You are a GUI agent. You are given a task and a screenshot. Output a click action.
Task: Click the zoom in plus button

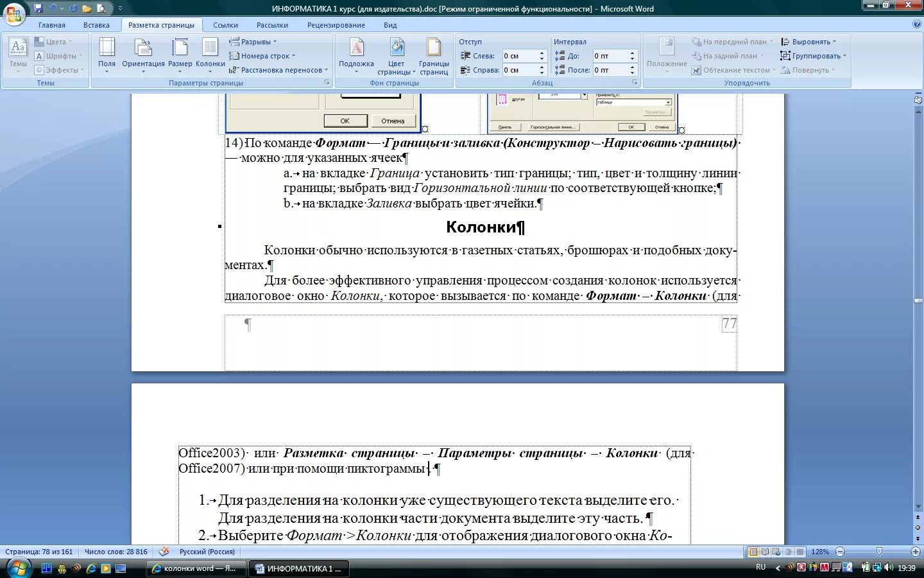point(916,552)
